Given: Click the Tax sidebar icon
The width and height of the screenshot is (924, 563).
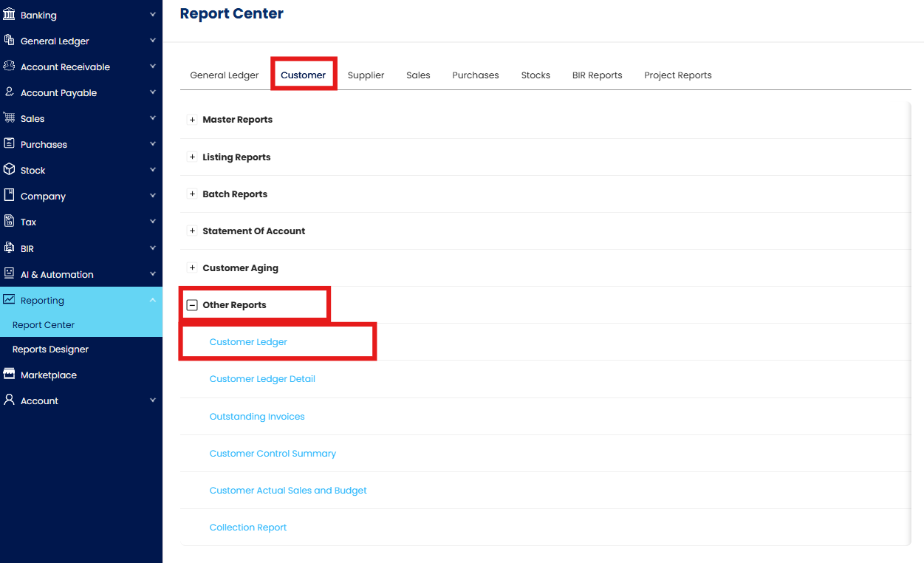Looking at the screenshot, I should click(9, 221).
